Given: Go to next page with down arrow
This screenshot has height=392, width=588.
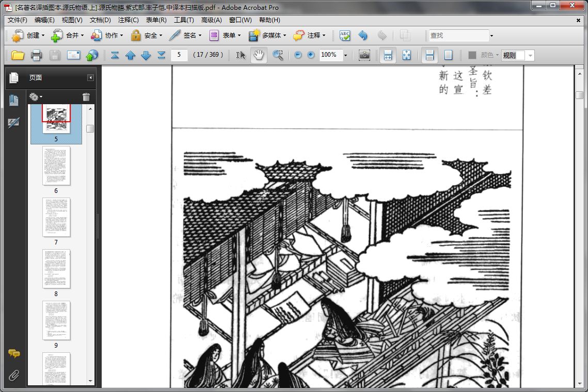Looking at the screenshot, I should (x=146, y=56).
